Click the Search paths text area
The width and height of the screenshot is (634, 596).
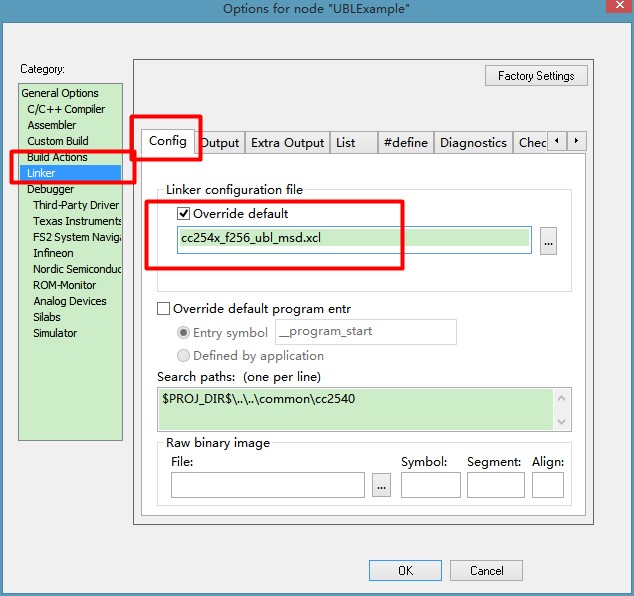point(356,409)
